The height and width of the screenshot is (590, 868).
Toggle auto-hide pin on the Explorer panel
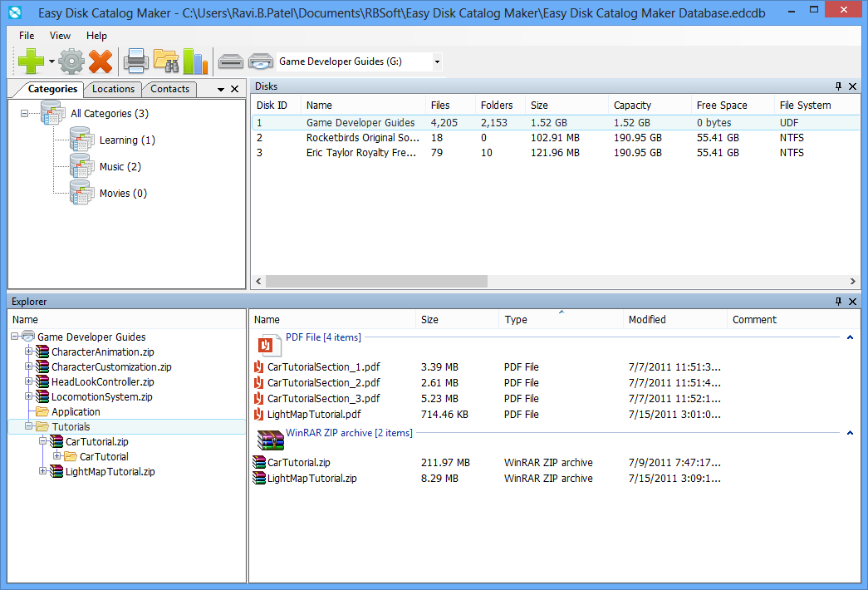coord(838,302)
